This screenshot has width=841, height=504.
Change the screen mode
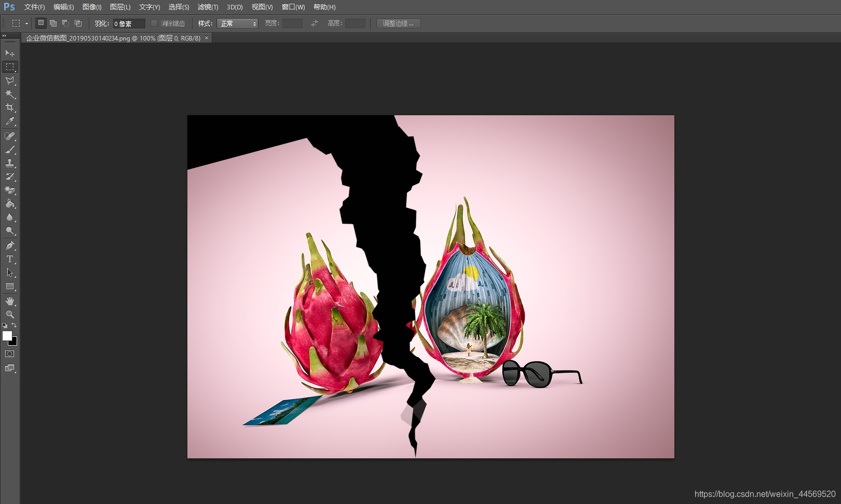(10, 368)
